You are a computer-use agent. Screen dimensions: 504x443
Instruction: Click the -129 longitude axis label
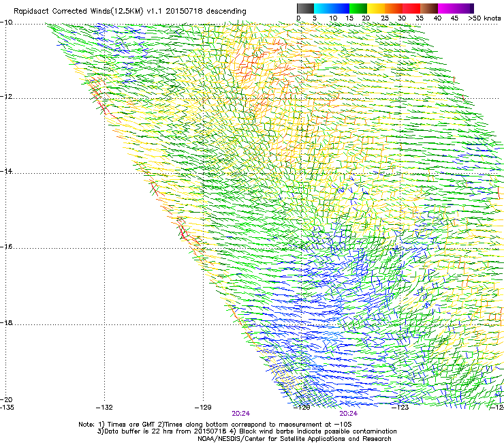pyautogui.click(x=203, y=408)
